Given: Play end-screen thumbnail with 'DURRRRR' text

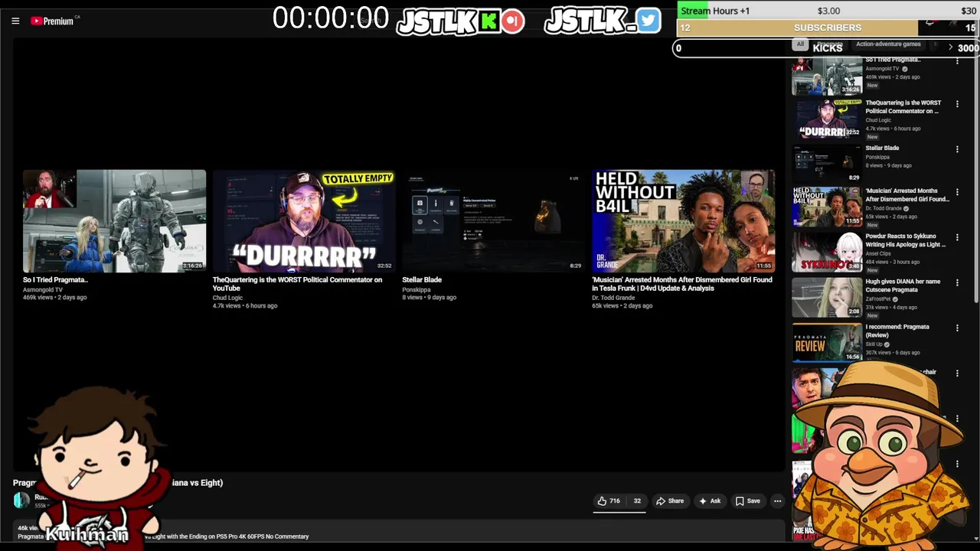Looking at the screenshot, I should pyautogui.click(x=304, y=221).
